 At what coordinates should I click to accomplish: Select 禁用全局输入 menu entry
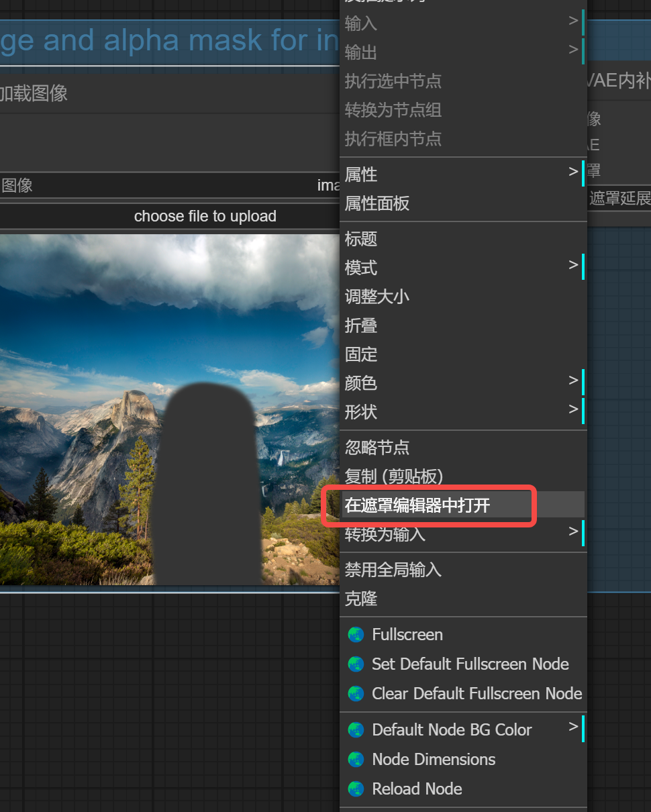[462, 570]
